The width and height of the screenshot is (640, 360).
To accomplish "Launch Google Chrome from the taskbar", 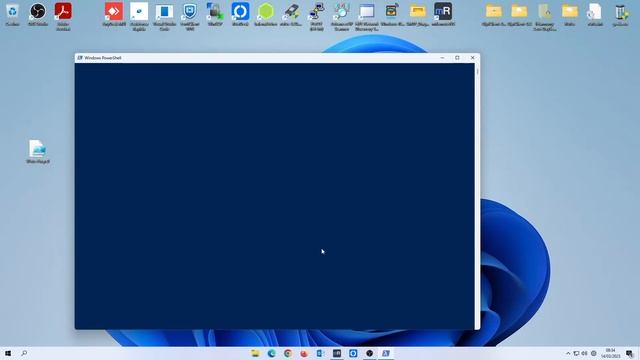I will (x=288, y=353).
